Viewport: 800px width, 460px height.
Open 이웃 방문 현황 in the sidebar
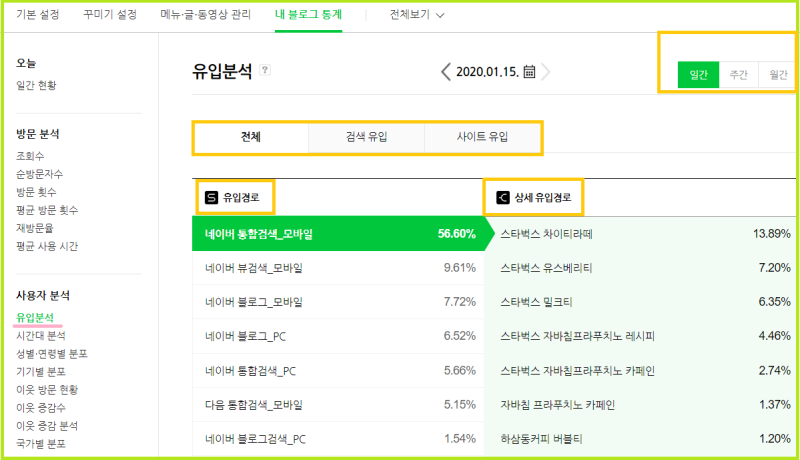click(x=47, y=390)
